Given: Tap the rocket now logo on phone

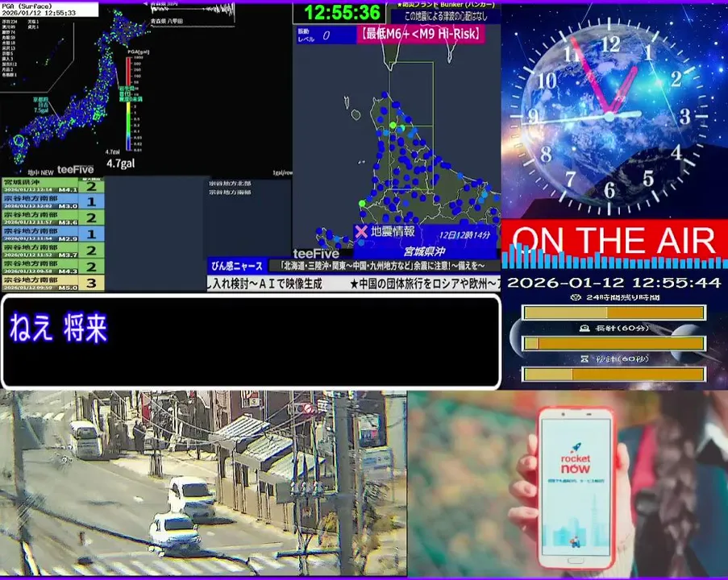Looking at the screenshot, I should coord(576,459).
